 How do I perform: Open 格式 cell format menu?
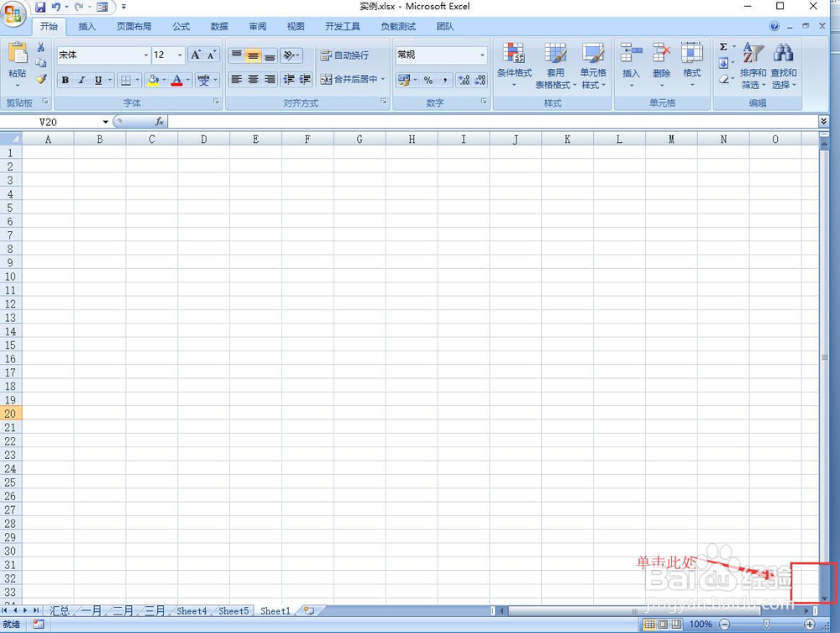click(691, 66)
